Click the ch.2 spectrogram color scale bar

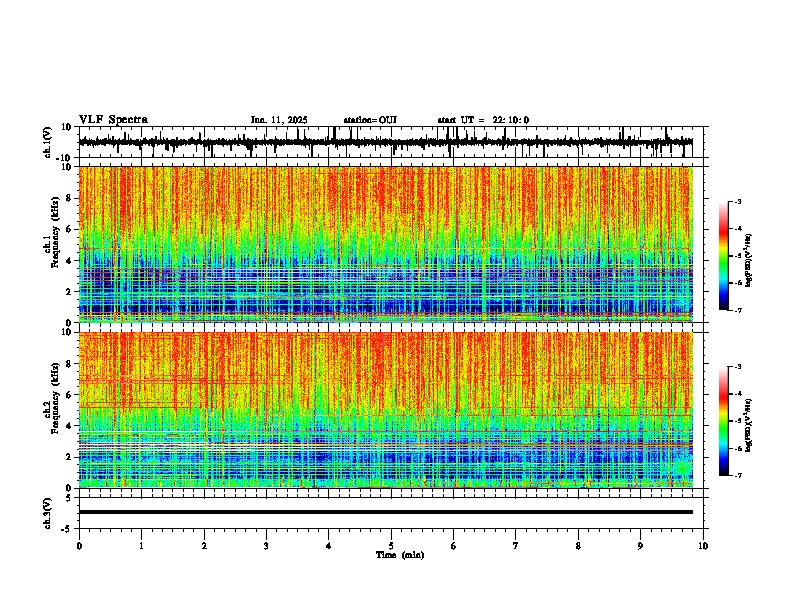[724, 421]
